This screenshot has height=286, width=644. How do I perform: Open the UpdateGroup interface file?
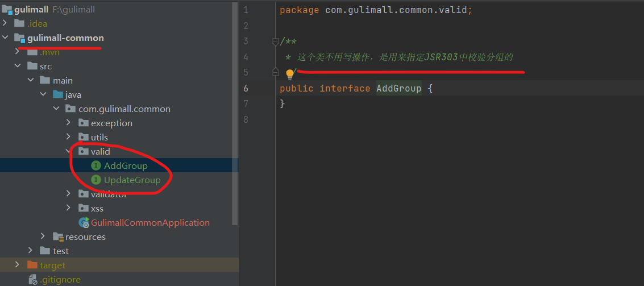[x=132, y=180]
